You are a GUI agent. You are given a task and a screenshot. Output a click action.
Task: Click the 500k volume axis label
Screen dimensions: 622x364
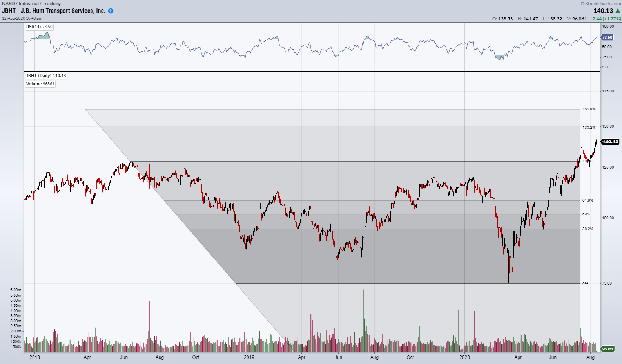[17, 347]
